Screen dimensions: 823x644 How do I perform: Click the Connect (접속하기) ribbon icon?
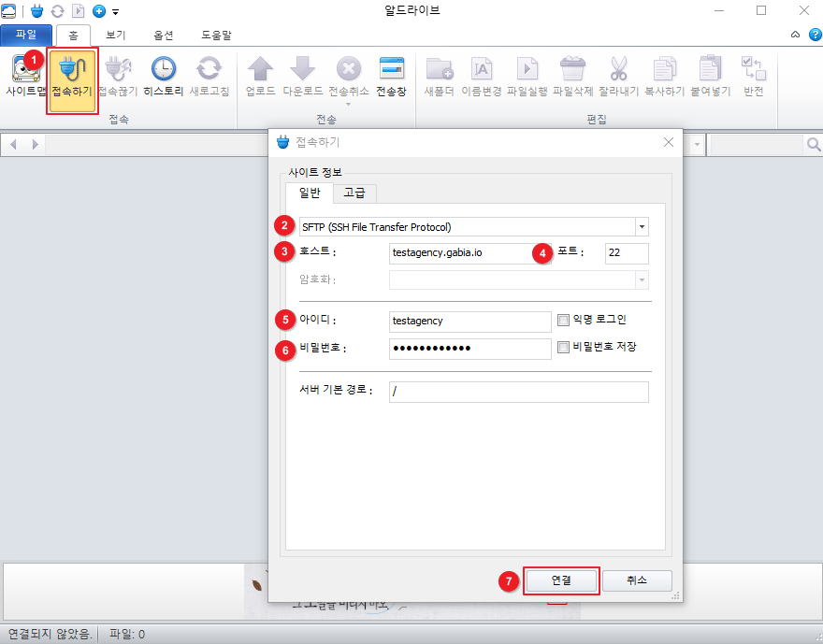tap(72, 79)
